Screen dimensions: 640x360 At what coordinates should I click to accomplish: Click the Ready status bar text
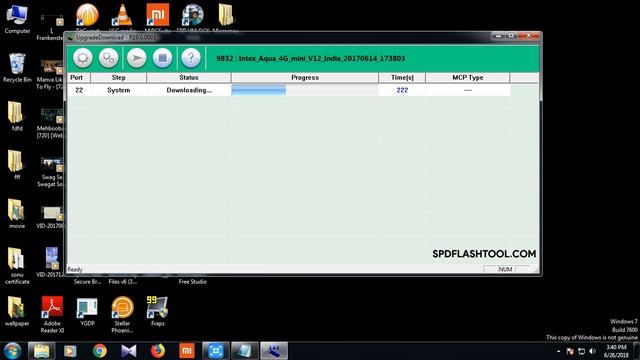(75, 269)
